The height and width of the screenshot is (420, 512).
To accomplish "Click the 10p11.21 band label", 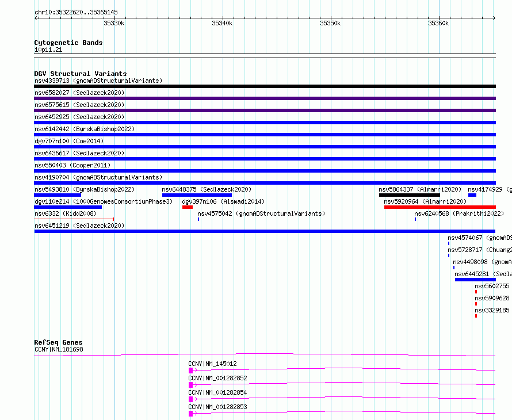I will 48,50.
